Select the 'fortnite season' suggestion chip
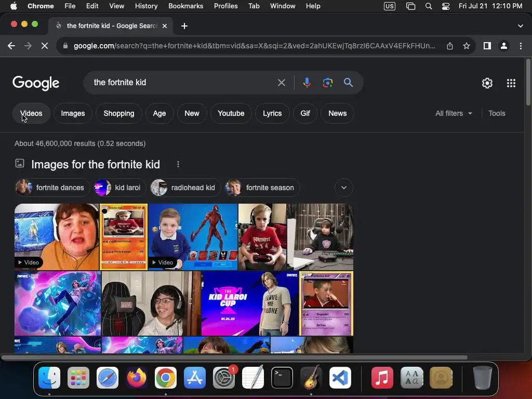 [x=262, y=188]
